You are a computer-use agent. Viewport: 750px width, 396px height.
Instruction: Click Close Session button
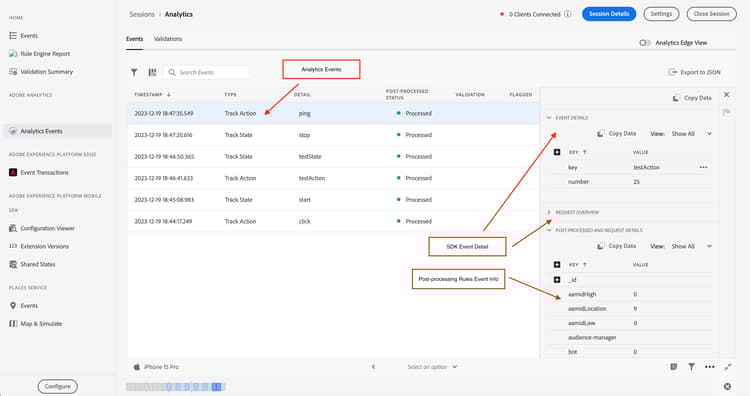(x=711, y=14)
